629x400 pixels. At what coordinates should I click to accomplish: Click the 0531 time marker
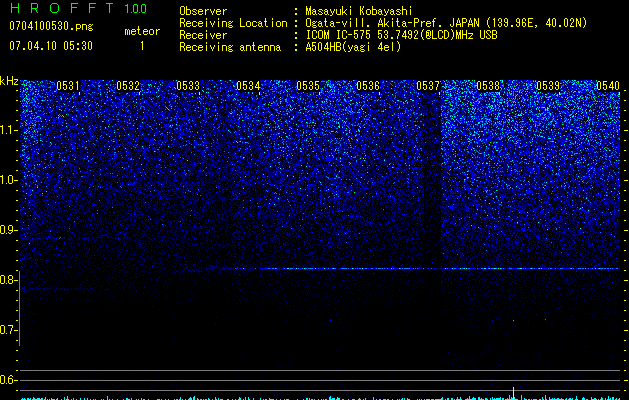pyautogui.click(x=68, y=85)
